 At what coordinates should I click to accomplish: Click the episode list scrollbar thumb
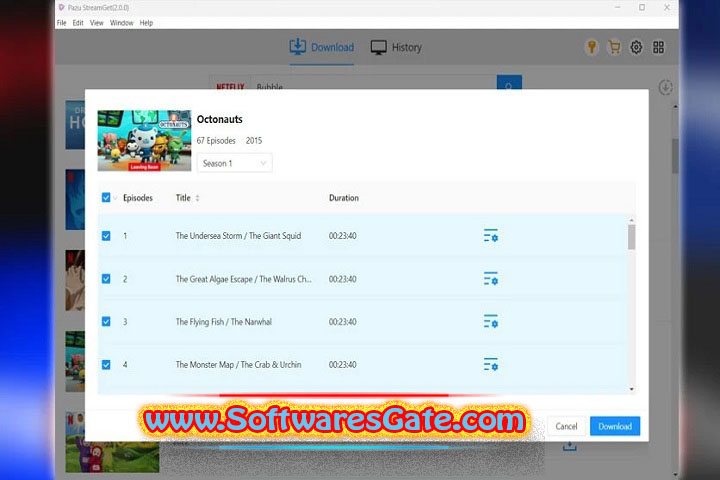(632, 237)
